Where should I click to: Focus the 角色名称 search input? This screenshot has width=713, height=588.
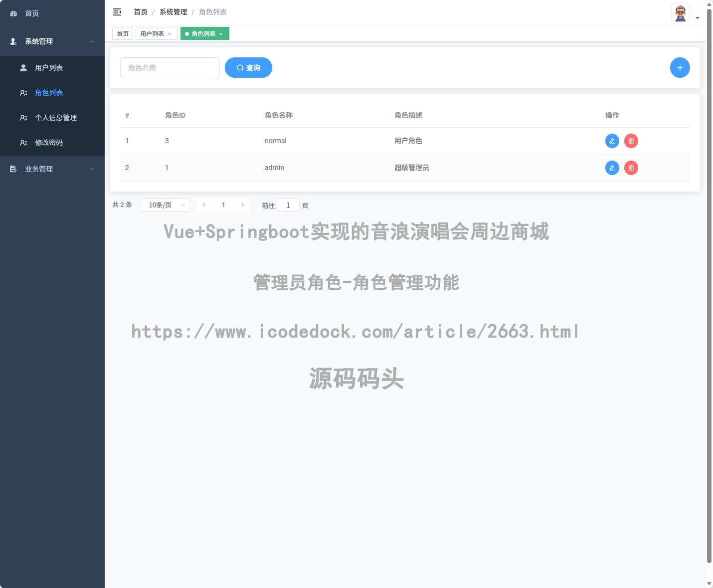click(x=170, y=67)
